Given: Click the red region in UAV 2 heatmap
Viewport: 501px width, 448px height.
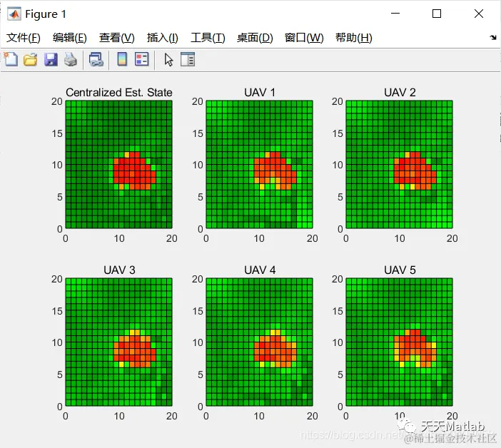Looking at the screenshot, I should point(415,171).
